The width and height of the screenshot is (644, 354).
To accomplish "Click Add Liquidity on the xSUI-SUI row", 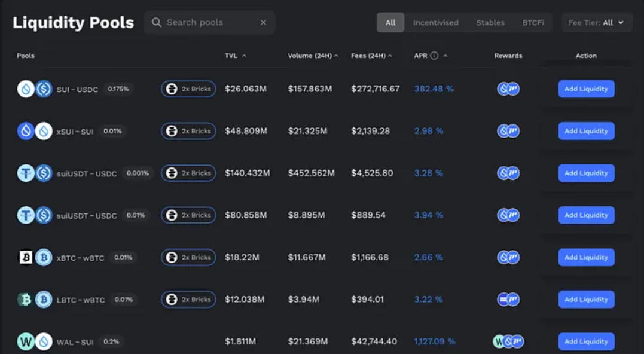I will pyautogui.click(x=586, y=130).
